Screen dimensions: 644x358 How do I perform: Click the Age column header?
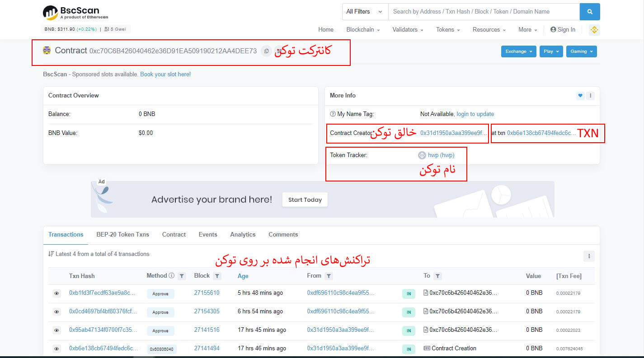point(243,276)
